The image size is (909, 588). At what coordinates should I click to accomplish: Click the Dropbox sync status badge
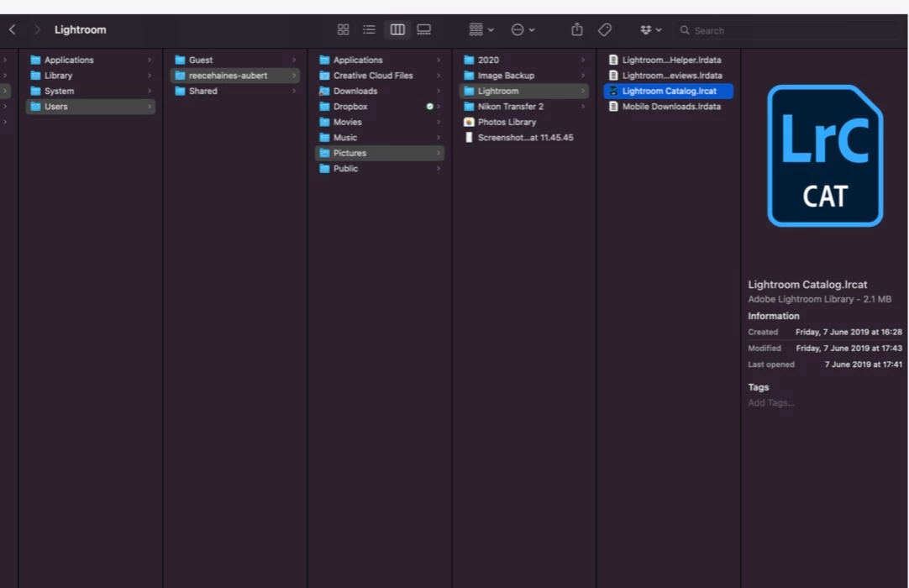click(x=429, y=107)
